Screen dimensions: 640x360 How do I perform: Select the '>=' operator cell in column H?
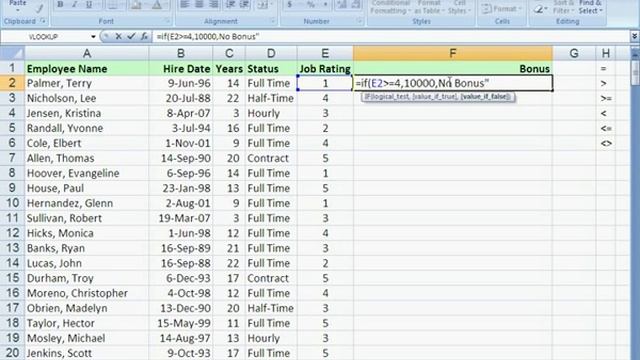606,98
